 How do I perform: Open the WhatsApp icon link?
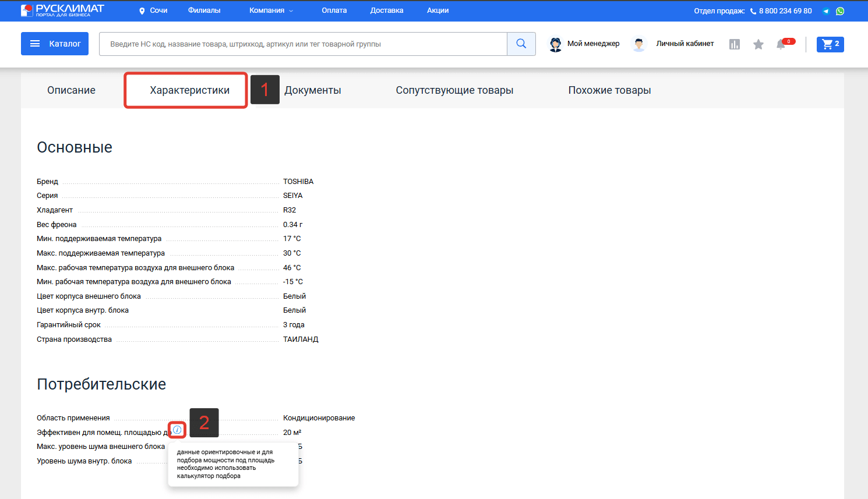(840, 11)
